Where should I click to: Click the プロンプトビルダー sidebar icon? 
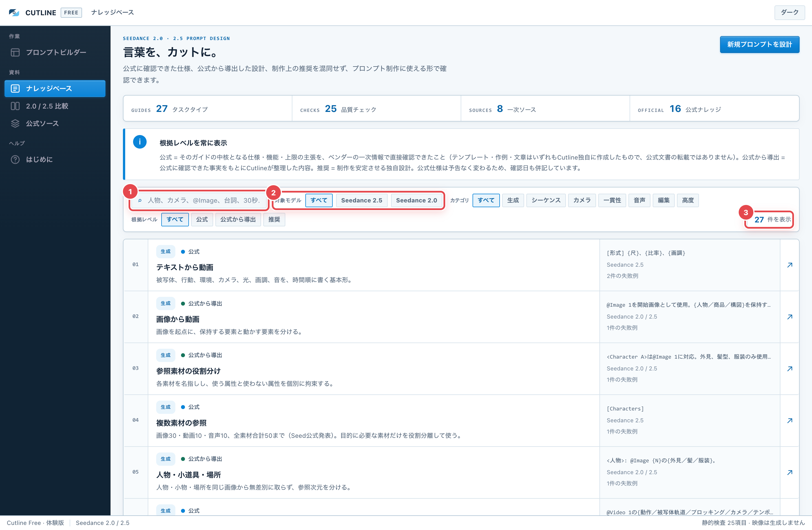coord(15,52)
